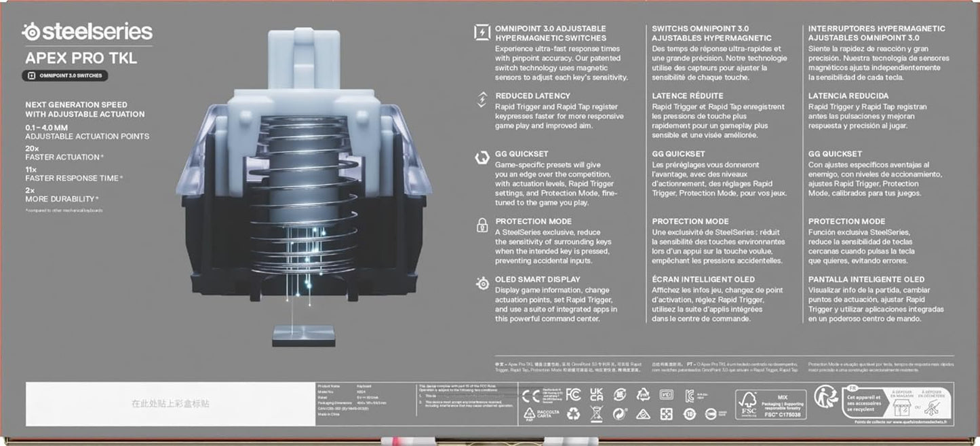Image resolution: width=980 pixels, height=446 pixels.
Task: Select the OLED Smart Display icon
Action: pyautogui.click(x=482, y=283)
